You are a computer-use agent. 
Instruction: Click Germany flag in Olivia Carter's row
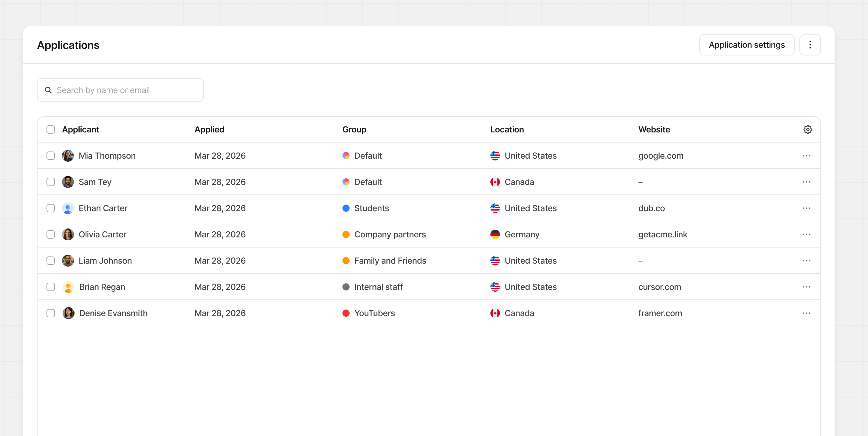[x=495, y=234]
